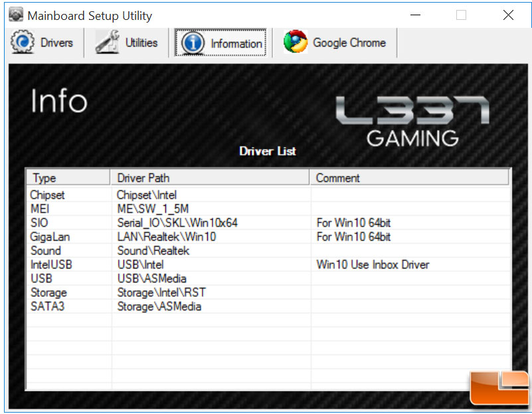Select the Storage type row
This screenshot has width=532, height=414.
click(x=48, y=293)
